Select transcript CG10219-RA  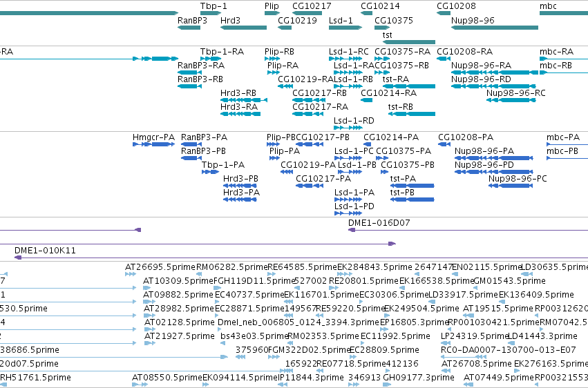285,86
